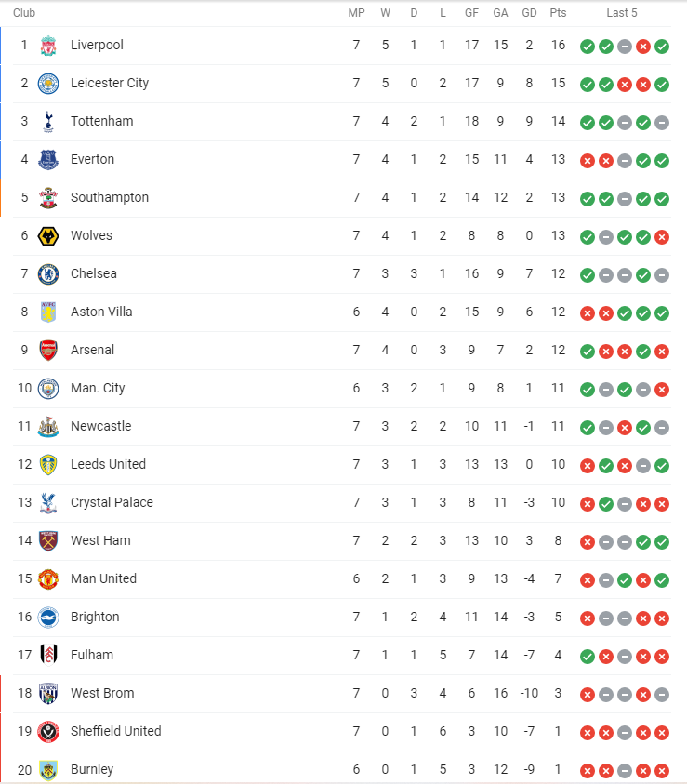This screenshot has width=687, height=784.
Task: Click Wolves' latest loss indicator icon
Action: click(x=662, y=237)
